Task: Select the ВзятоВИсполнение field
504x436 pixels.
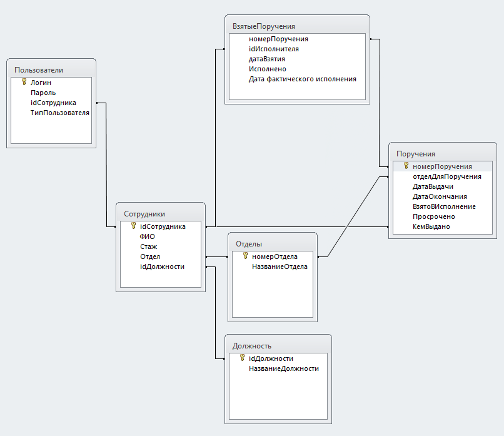Action: click(x=444, y=206)
